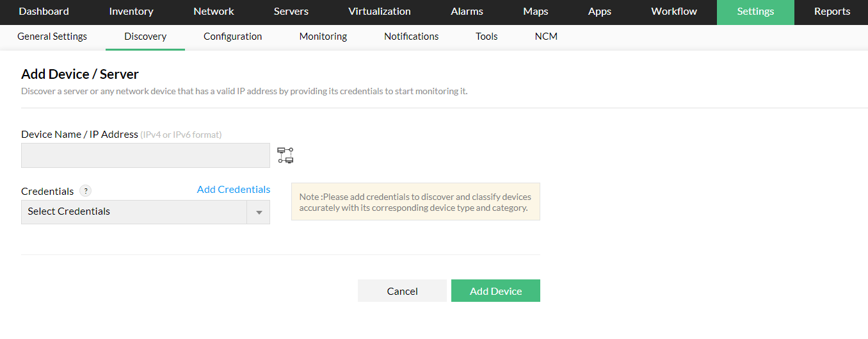Open the Network menu
Image resolution: width=868 pixels, height=339 pixels.
point(214,12)
